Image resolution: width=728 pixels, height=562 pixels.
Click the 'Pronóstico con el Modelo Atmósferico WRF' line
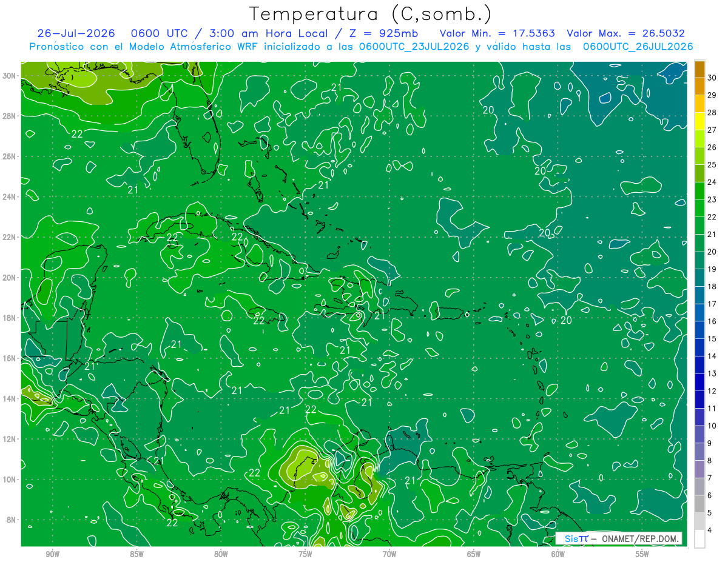pyautogui.click(x=145, y=47)
